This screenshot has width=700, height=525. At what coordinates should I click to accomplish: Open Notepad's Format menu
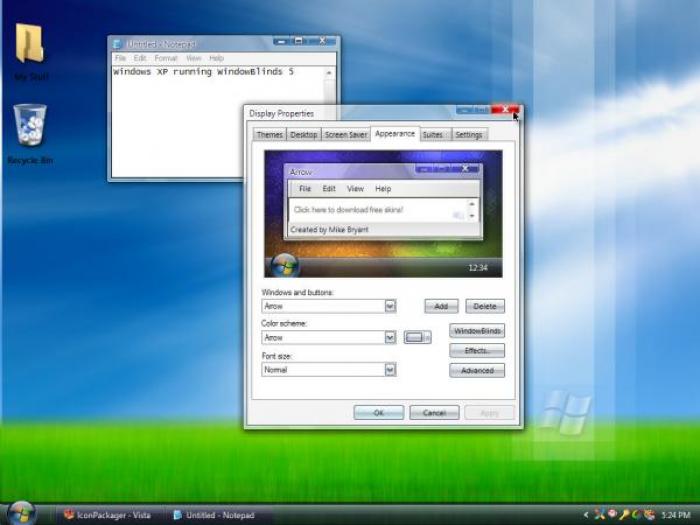coord(166,58)
